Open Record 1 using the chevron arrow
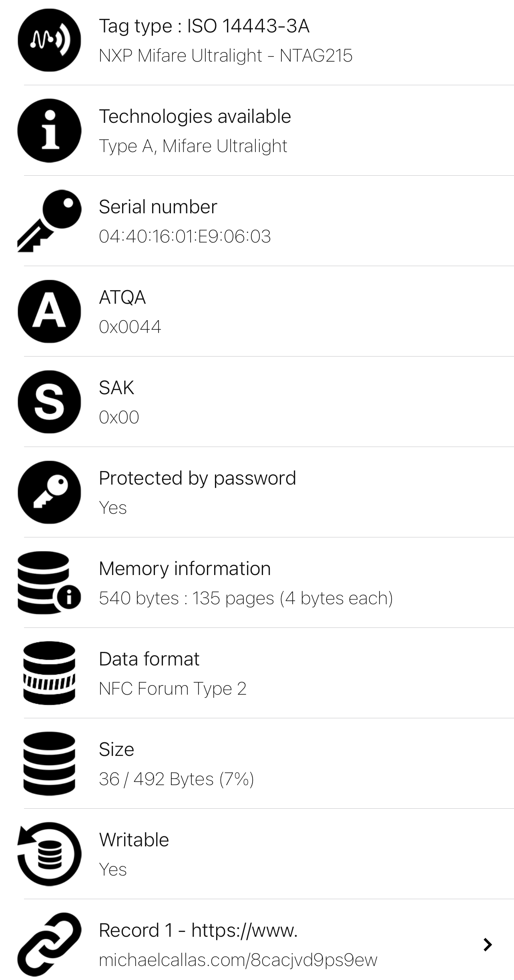This screenshot has width=514, height=980. (488, 944)
